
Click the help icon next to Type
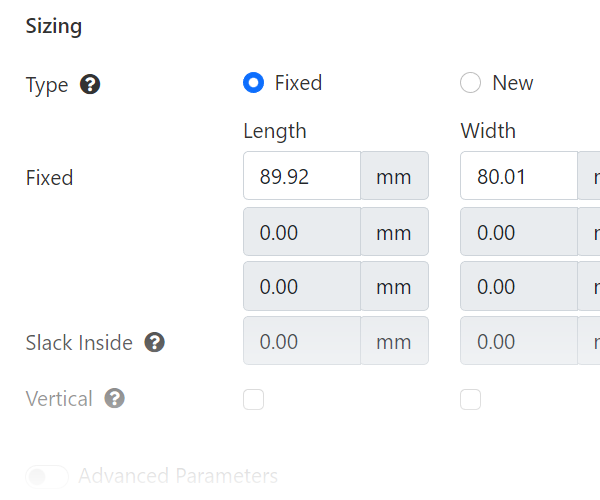pyautogui.click(x=90, y=85)
